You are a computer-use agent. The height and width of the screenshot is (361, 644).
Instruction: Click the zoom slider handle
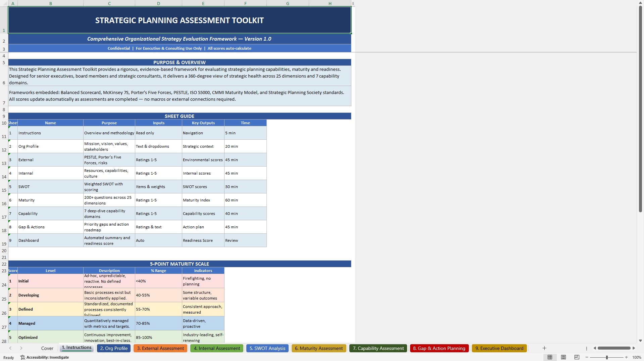click(607, 357)
